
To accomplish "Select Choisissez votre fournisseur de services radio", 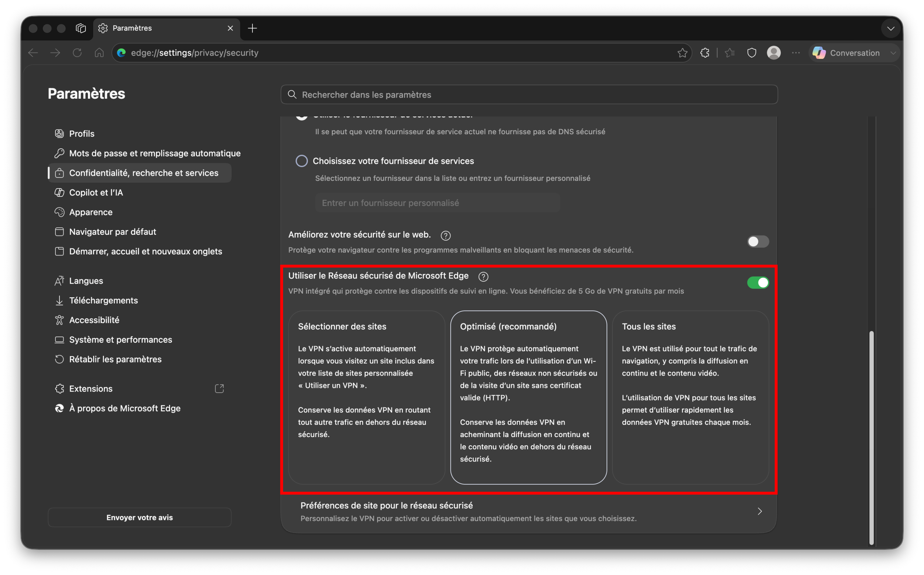I will (x=302, y=161).
